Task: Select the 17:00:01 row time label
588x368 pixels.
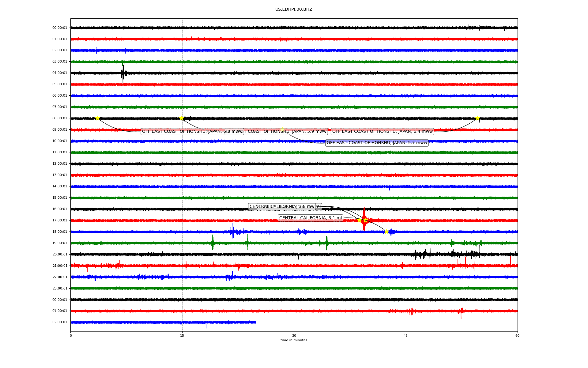Action: tap(60, 220)
